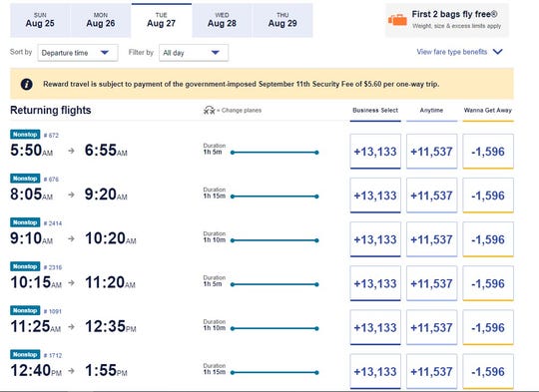
Task: Click the arrow icon between 12:40 PM and 1:55 PM
Action: point(72,370)
